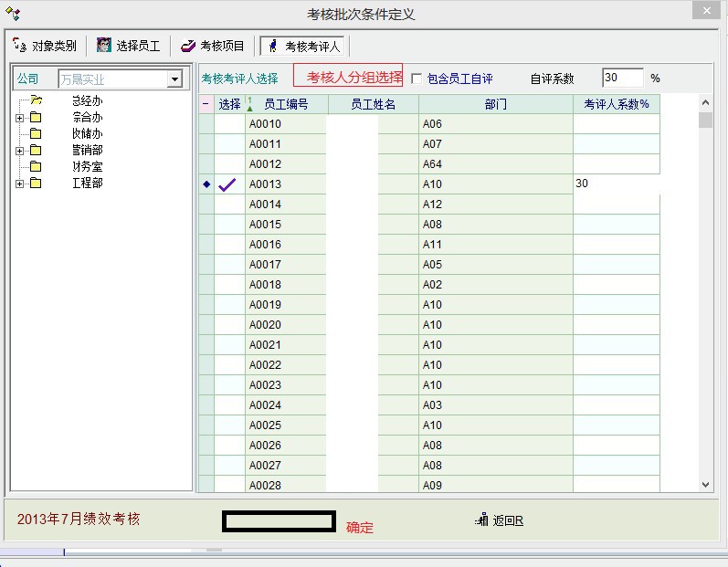Tick the 选择 cell for employee A0010
The width and height of the screenshot is (728, 567).
coord(228,124)
